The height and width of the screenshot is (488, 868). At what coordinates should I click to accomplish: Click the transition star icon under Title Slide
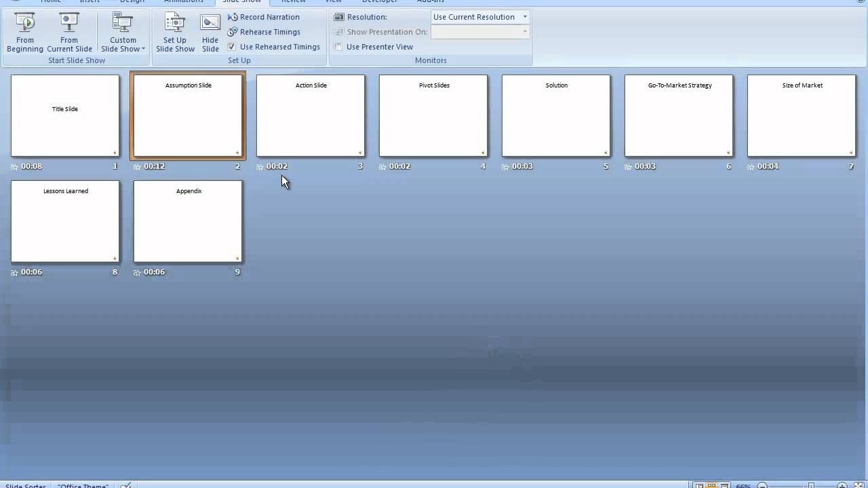point(14,167)
